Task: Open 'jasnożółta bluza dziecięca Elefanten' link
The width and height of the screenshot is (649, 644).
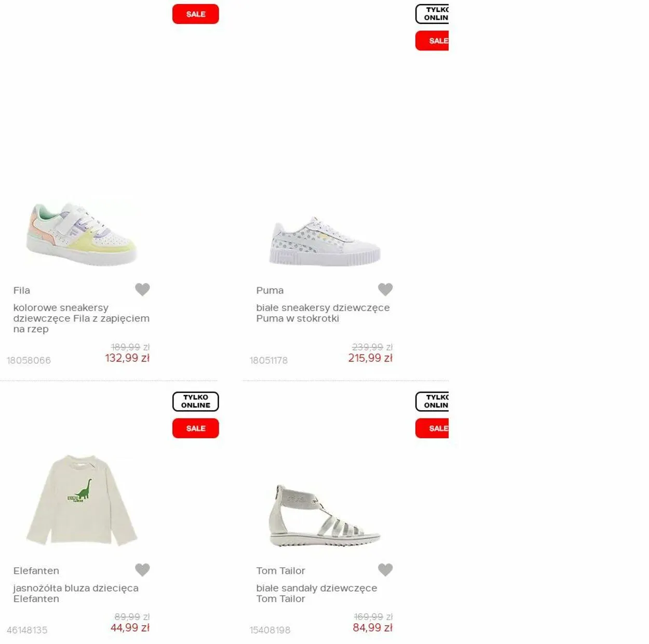Action: tap(76, 594)
